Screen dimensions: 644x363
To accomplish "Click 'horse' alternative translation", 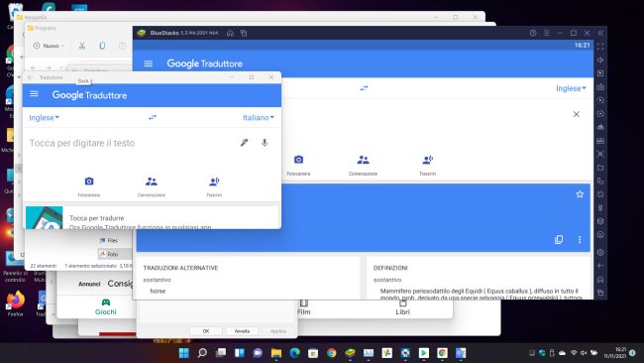I will coord(158,291).
